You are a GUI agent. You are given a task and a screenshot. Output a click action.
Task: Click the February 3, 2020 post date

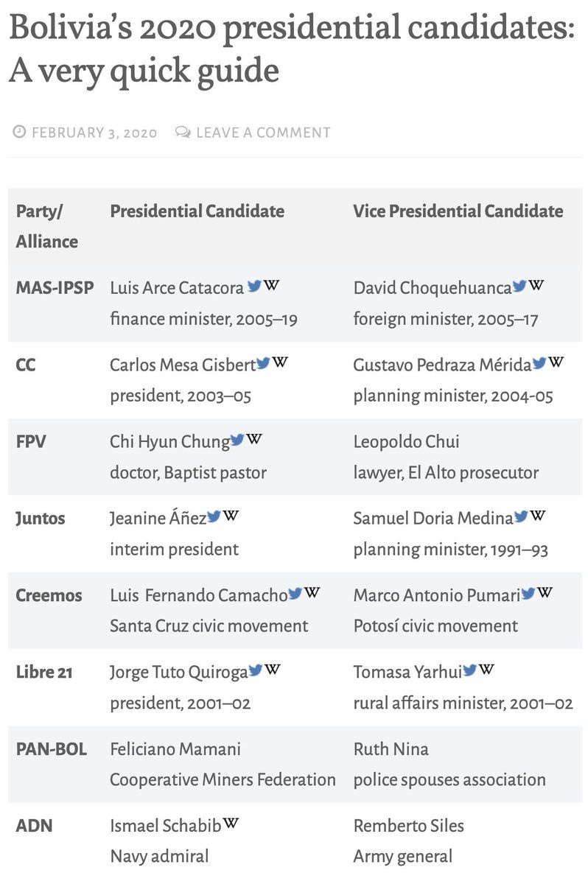94,133
